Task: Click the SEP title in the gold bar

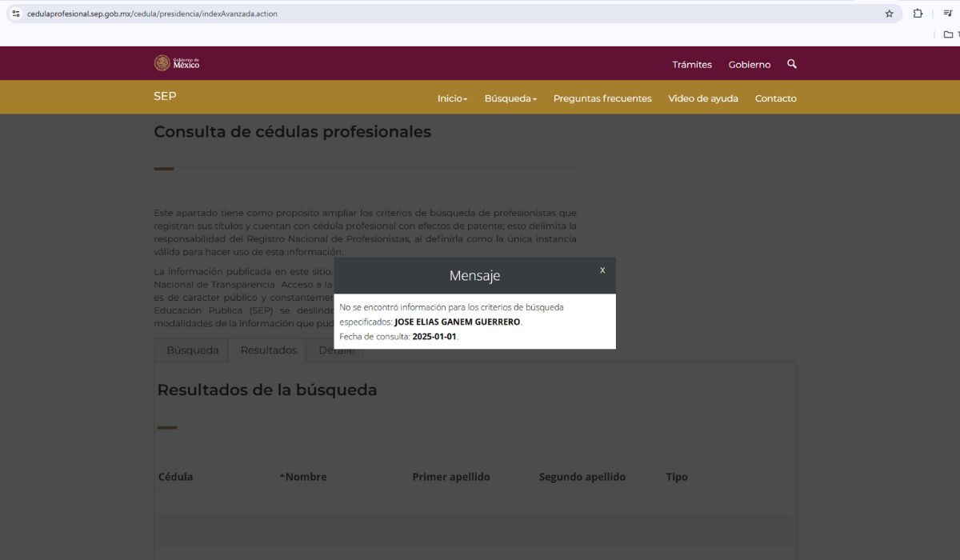Action: 165,96
